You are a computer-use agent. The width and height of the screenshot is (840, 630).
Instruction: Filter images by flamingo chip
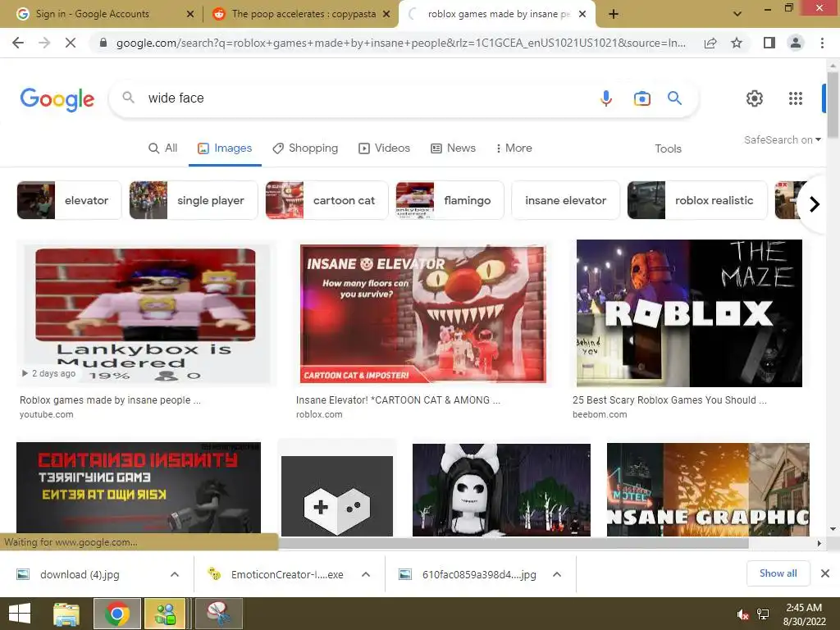[450, 200]
